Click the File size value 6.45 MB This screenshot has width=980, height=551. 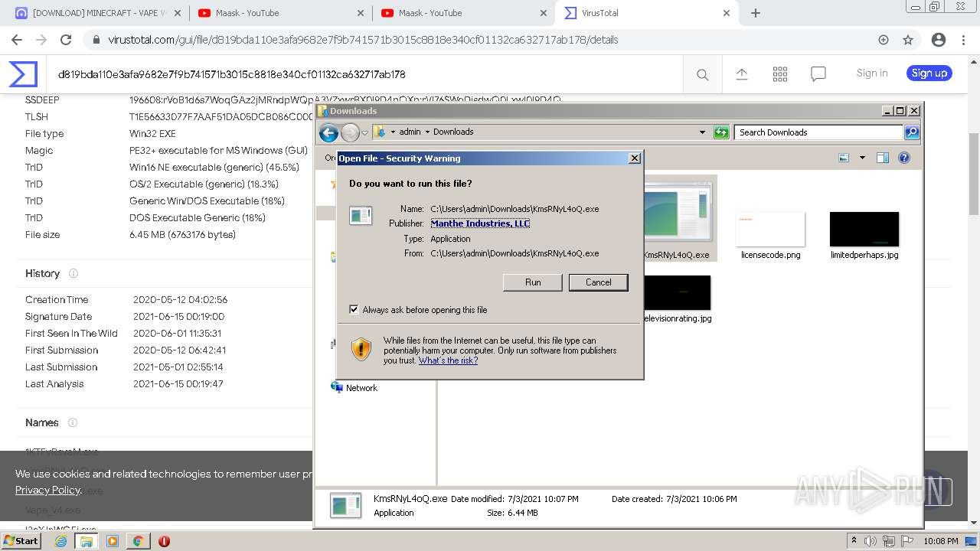(x=182, y=235)
